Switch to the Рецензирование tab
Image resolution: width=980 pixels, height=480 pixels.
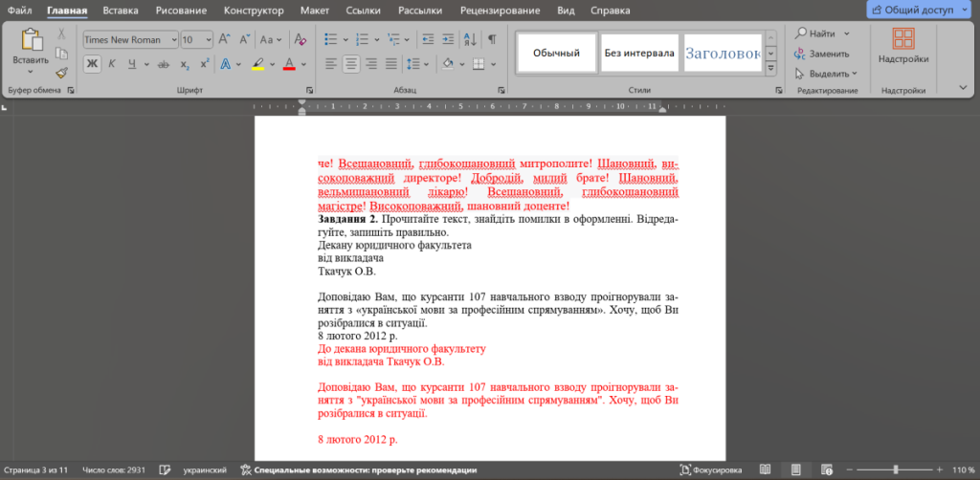click(500, 11)
